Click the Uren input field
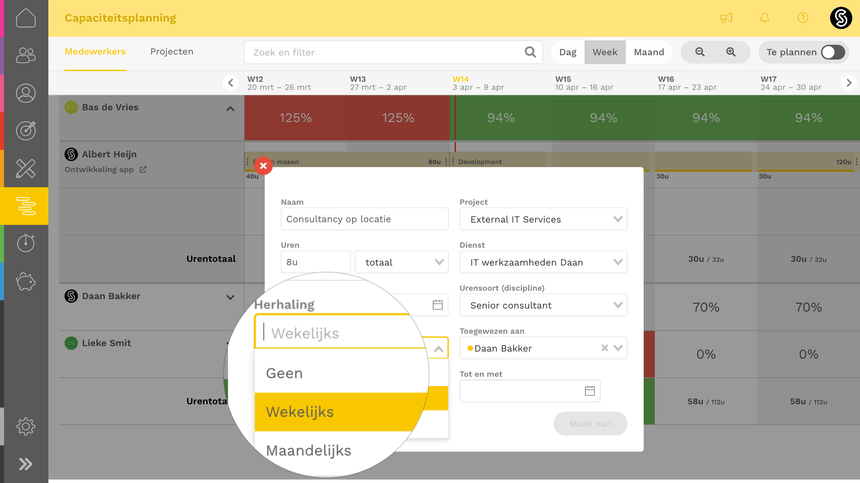 315,262
